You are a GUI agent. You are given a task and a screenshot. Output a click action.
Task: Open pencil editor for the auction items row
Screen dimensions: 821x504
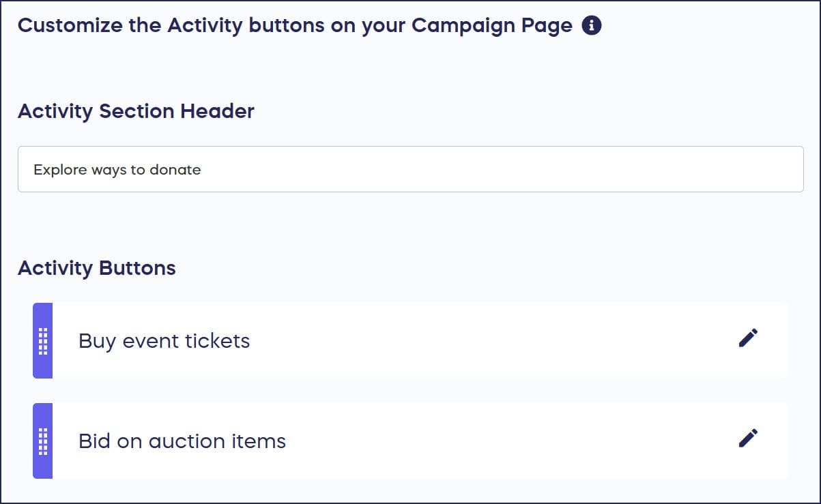click(748, 438)
